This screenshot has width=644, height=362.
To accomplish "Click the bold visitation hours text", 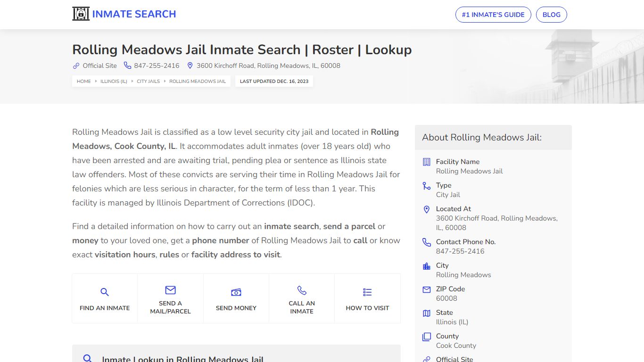I will 125,255.
